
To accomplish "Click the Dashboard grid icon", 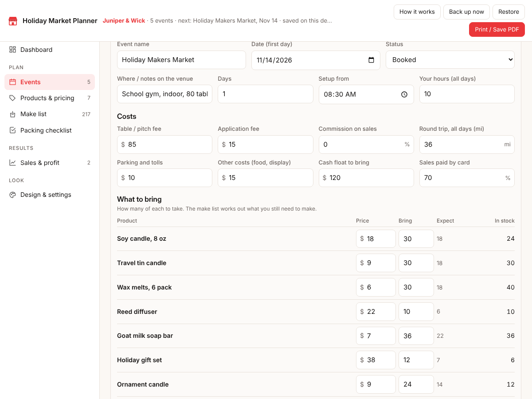I will [x=12, y=50].
